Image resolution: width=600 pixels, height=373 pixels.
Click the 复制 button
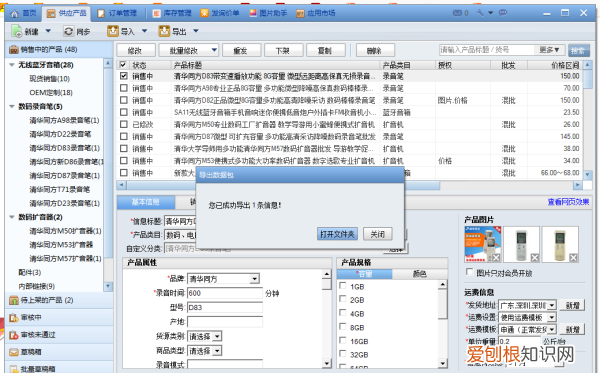point(325,50)
